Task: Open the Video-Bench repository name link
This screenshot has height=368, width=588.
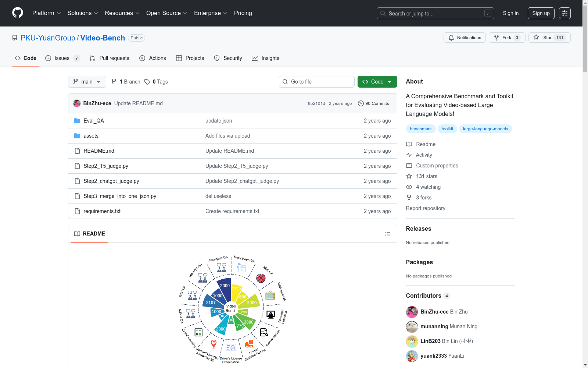Action: [x=103, y=38]
